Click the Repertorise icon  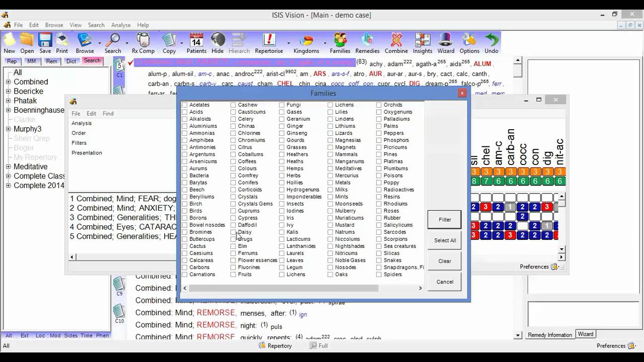pos(269,43)
